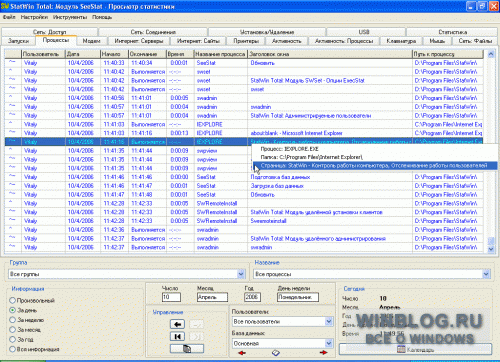Image resolution: width=500 pixels, height=362 pixels.
Task: Select the row titled Подготовка баз данных
Action: pyautogui.click(x=244, y=177)
